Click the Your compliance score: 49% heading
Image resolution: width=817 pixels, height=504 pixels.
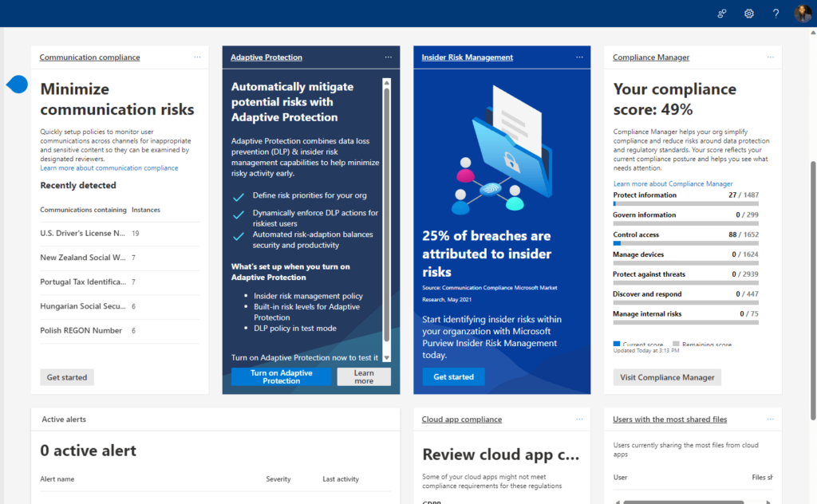675,99
